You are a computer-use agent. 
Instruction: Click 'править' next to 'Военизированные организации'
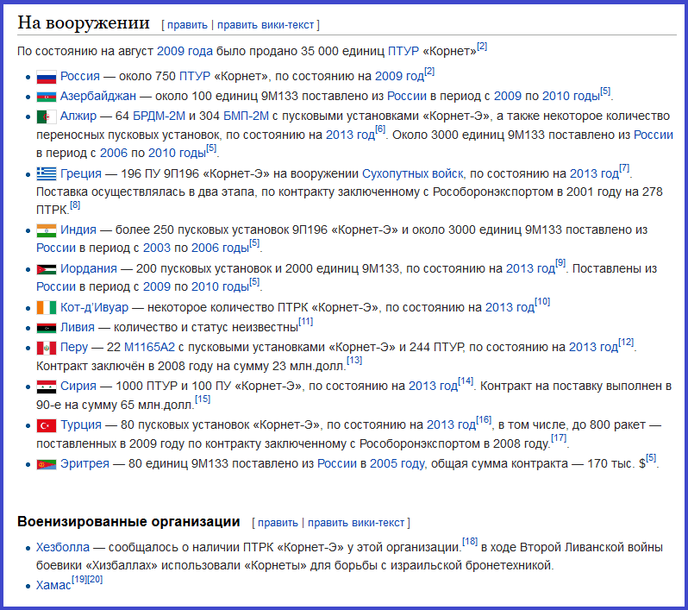pos(278,523)
